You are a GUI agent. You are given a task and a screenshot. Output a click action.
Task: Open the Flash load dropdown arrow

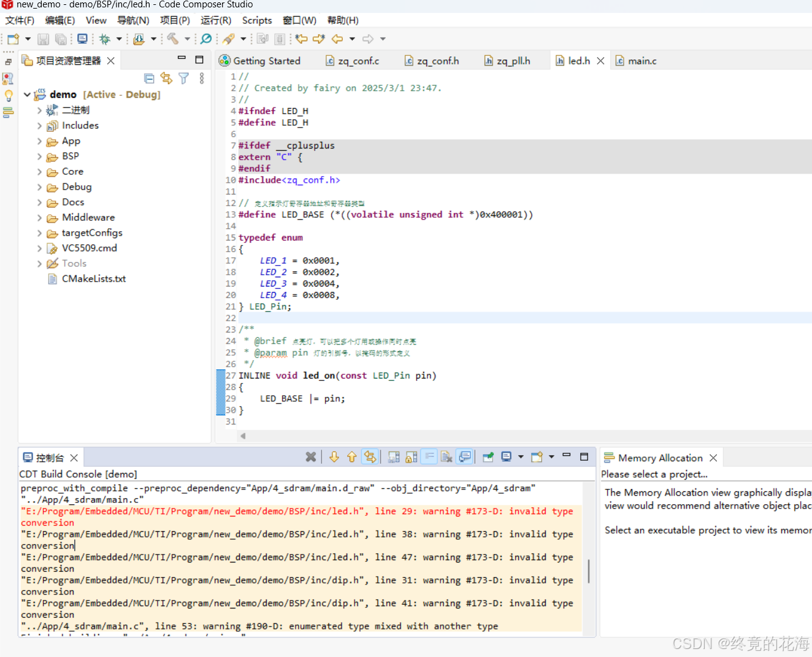(x=153, y=39)
